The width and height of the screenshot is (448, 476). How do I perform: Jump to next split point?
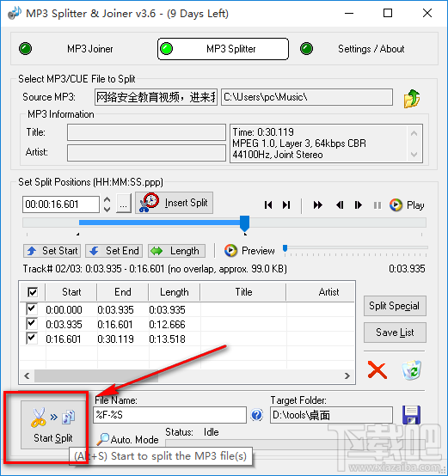click(286, 205)
